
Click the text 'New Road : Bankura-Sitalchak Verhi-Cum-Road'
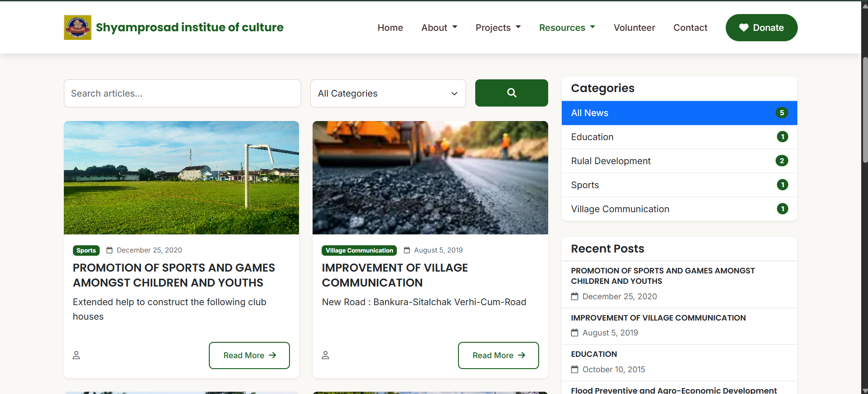[424, 302]
